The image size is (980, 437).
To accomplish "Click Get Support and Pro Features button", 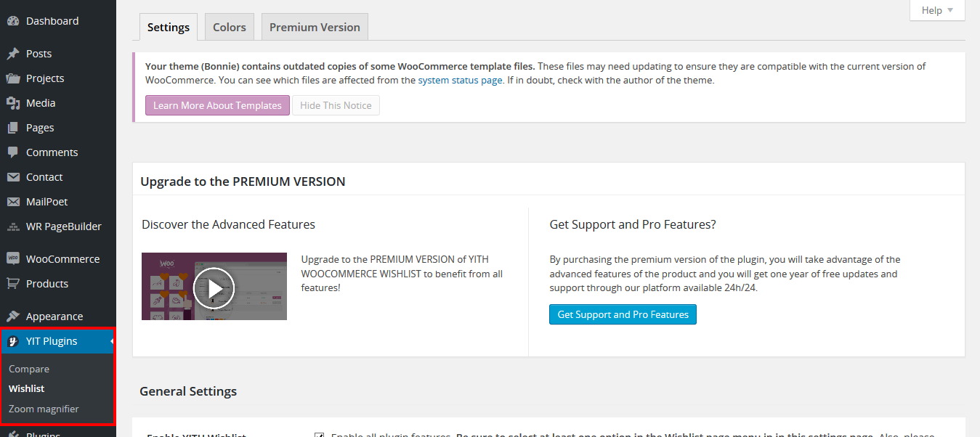I will point(623,314).
